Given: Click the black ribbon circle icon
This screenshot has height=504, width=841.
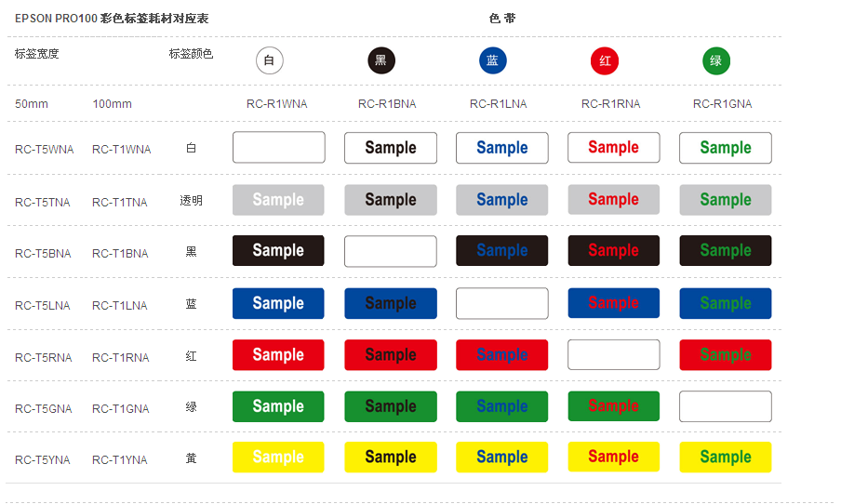Looking at the screenshot, I should tap(381, 61).
